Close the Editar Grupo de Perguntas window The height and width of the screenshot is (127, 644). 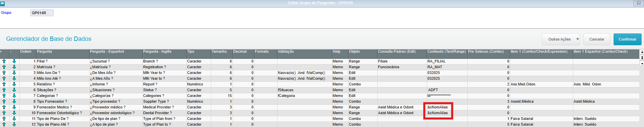tap(639, 3)
